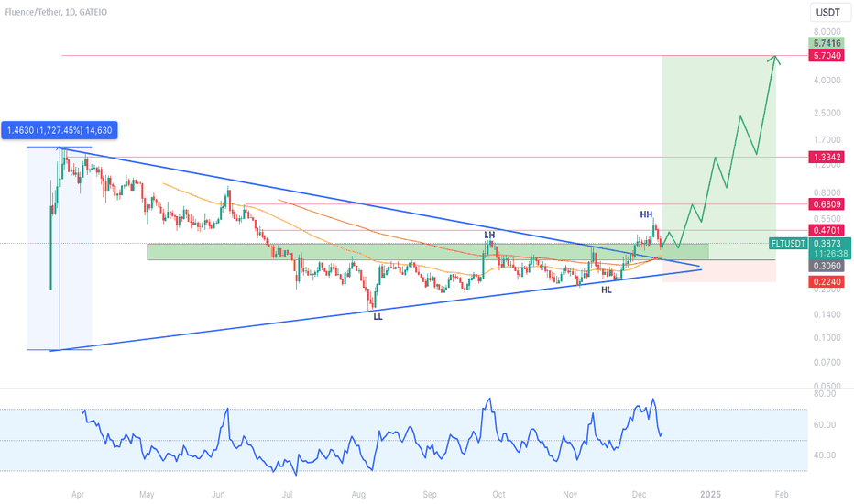The image size is (854, 504).
Task: Click the 0.4701 price level label
Action: (x=827, y=231)
